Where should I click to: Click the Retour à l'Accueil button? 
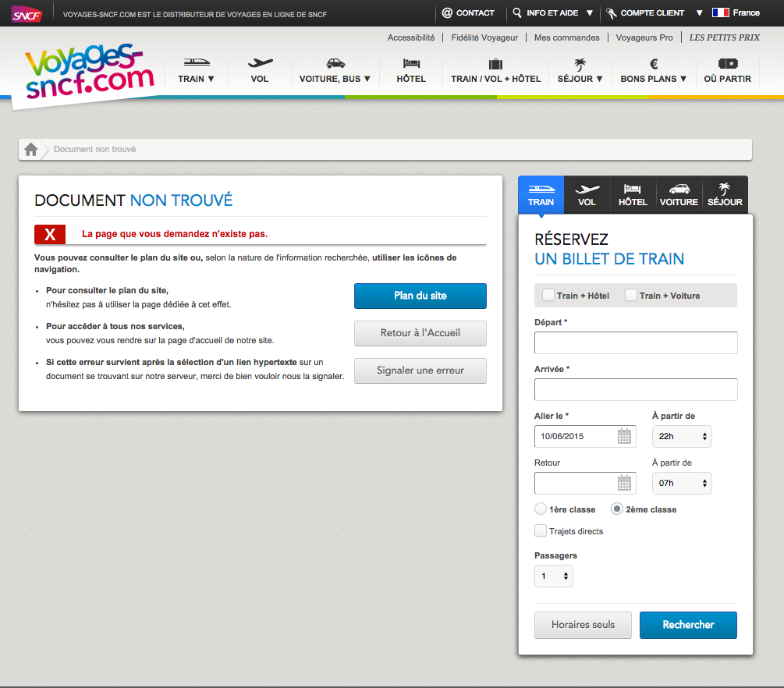pyautogui.click(x=420, y=333)
